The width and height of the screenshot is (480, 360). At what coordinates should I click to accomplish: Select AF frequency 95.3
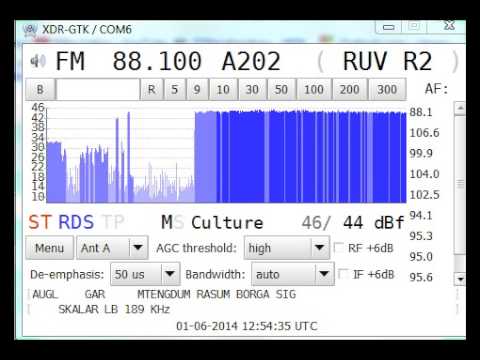point(421,236)
